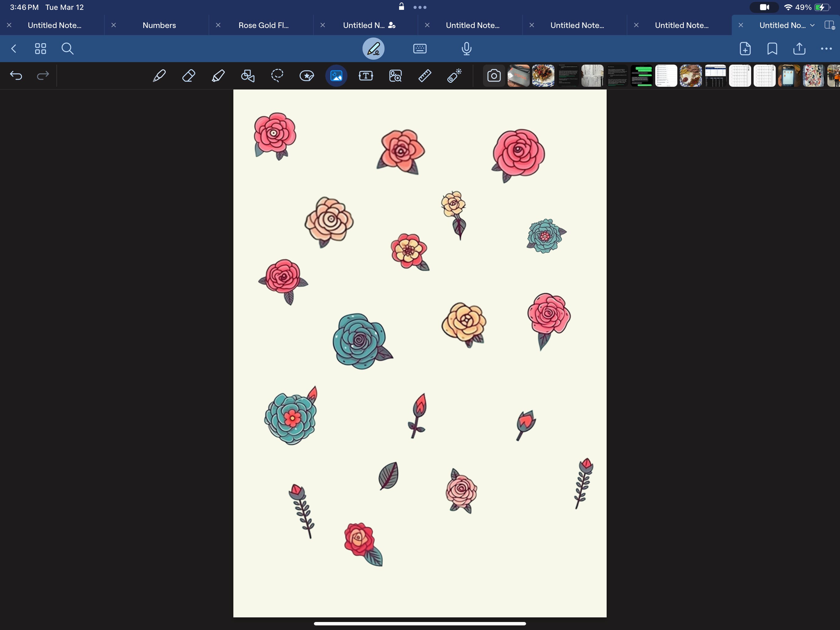Select the Text tool
Viewport: 840px width, 630px height.
[366, 76]
